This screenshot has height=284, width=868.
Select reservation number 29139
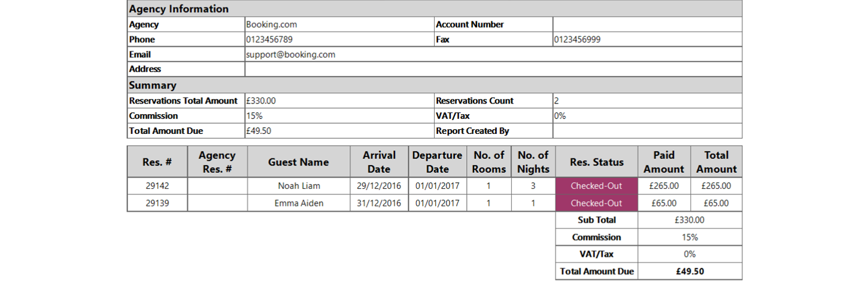[x=157, y=203]
